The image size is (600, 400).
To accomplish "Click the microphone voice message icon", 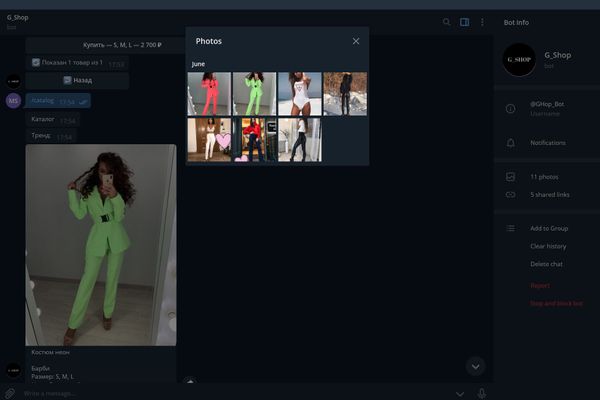I will pos(482,393).
